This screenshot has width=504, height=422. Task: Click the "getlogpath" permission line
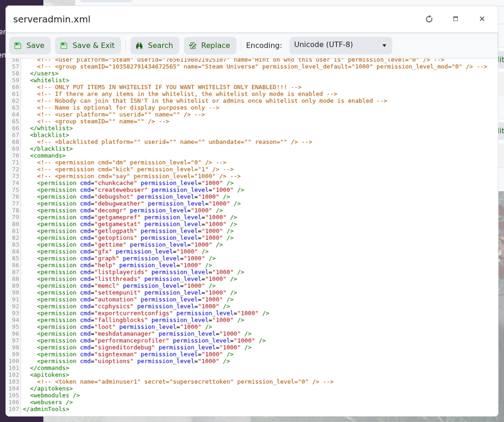tap(135, 231)
